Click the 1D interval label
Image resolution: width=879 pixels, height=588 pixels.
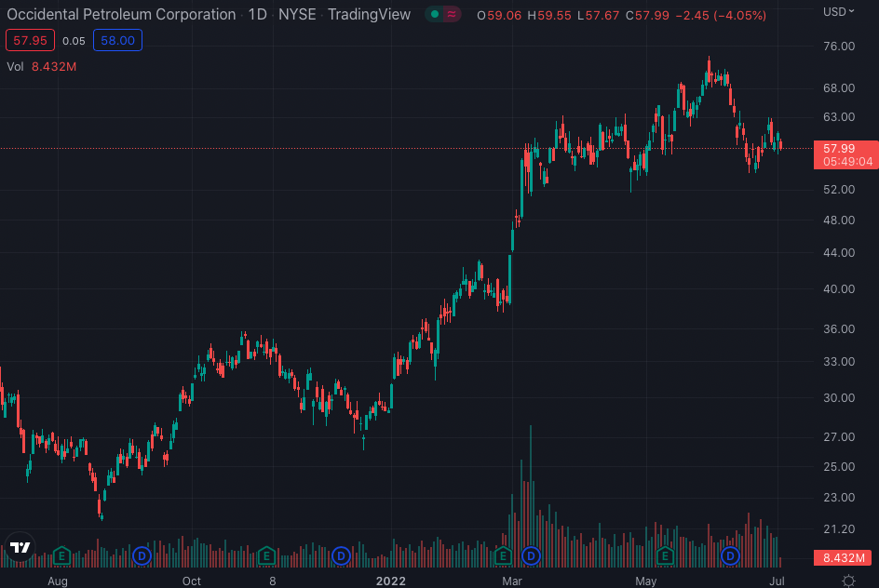coord(257,15)
